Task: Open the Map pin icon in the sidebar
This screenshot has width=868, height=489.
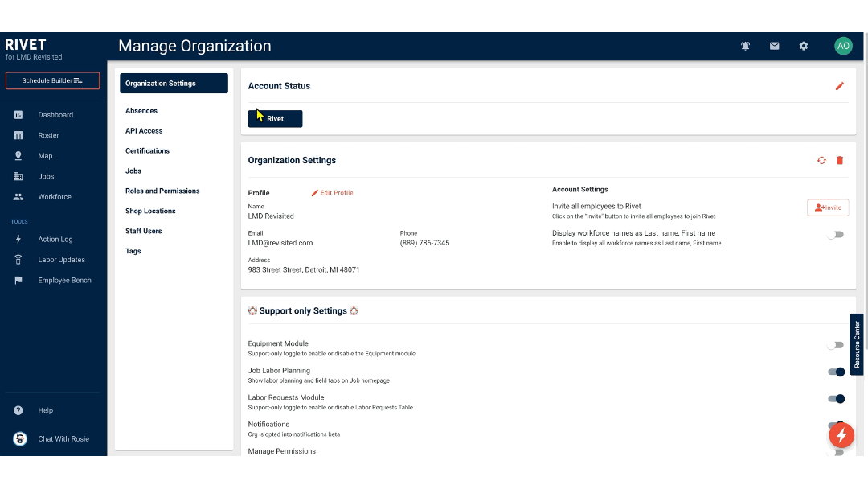Action: point(18,155)
